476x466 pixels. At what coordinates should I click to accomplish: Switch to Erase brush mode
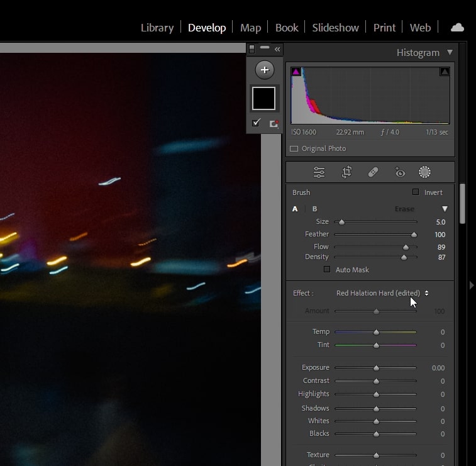(404, 209)
